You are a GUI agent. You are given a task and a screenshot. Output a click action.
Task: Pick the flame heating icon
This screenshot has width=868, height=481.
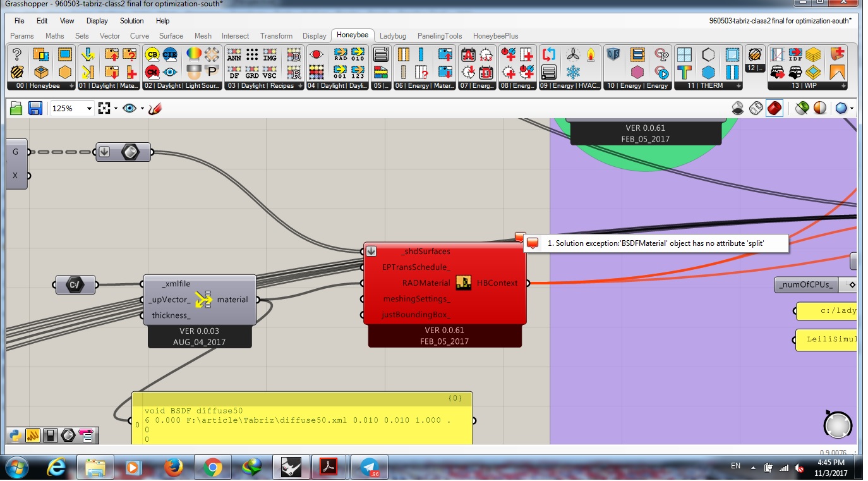pos(591,54)
